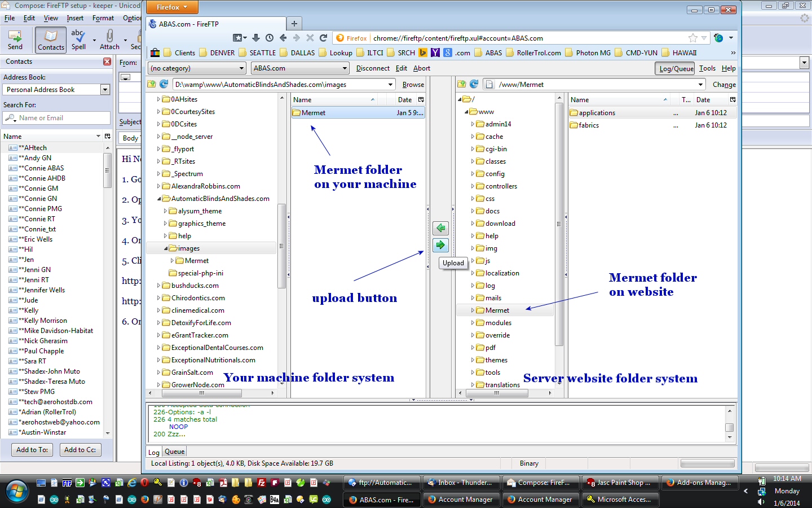Open the Firefox history clock icon

(x=270, y=38)
